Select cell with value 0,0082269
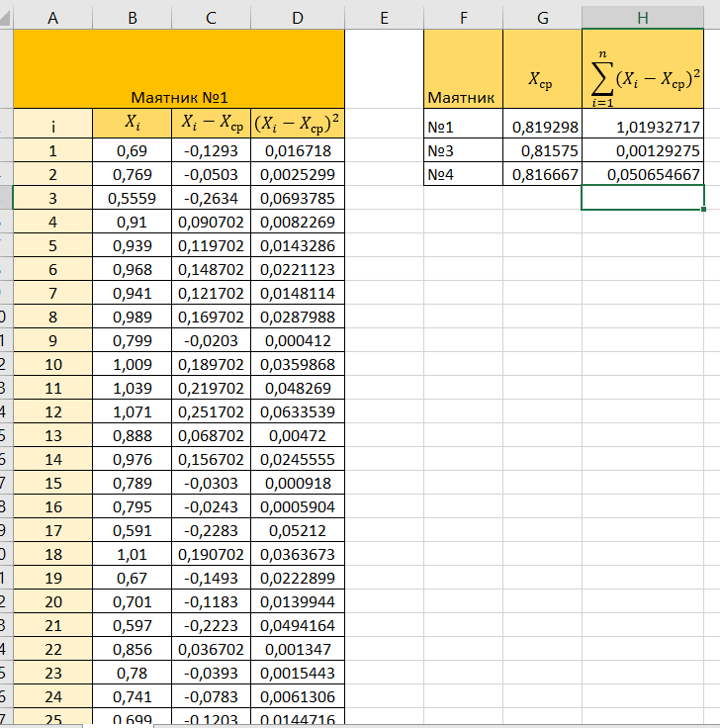The image size is (720, 728). coord(298,222)
